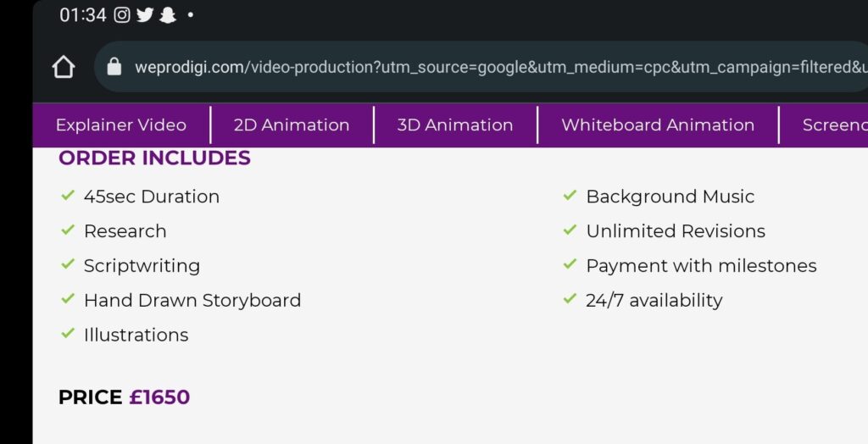Select the Payment with milestones text
868x444 pixels.
(701, 265)
